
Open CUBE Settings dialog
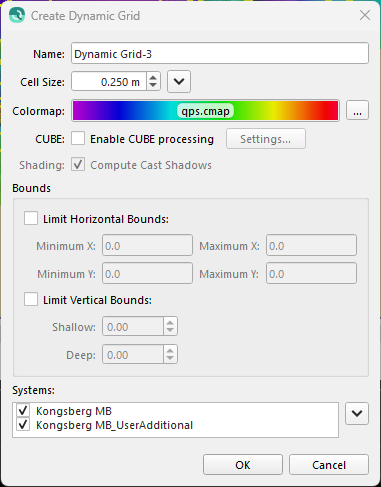click(x=266, y=139)
